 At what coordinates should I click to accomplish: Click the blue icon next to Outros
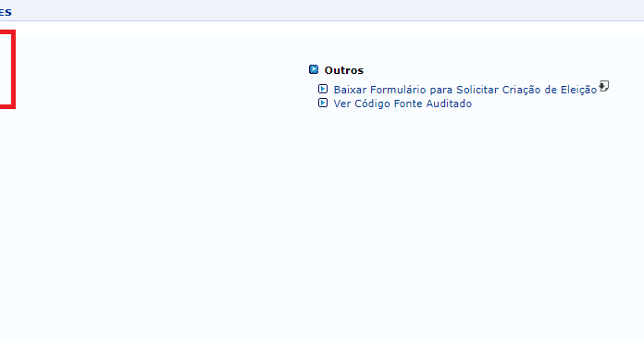(314, 69)
